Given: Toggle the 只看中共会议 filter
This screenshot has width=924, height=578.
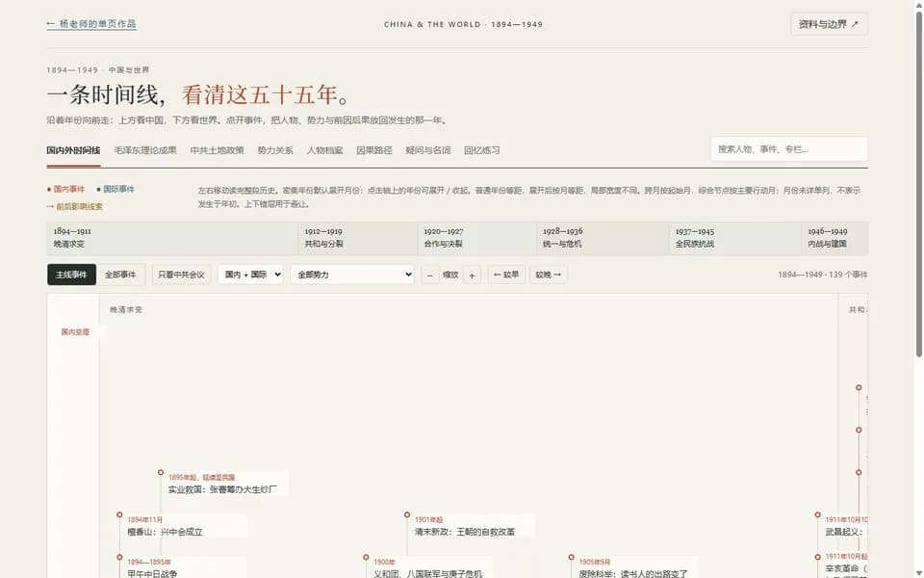Looking at the screenshot, I should click(181, 275).
